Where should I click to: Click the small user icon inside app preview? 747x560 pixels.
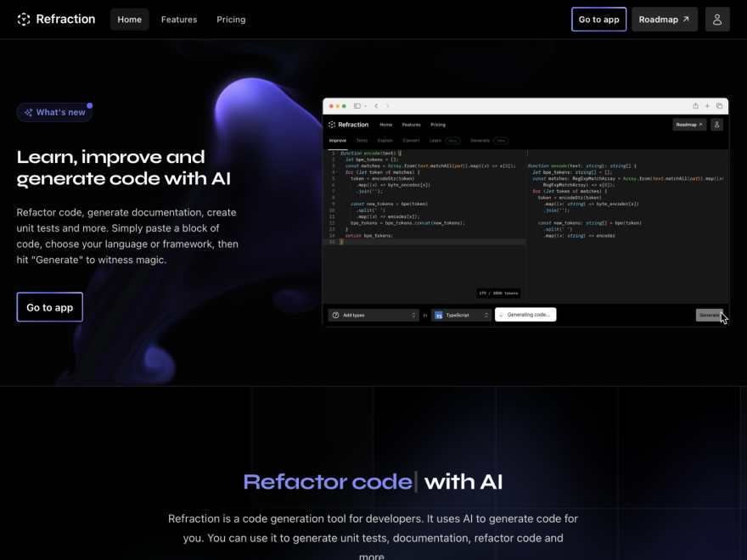coord(716,124)
